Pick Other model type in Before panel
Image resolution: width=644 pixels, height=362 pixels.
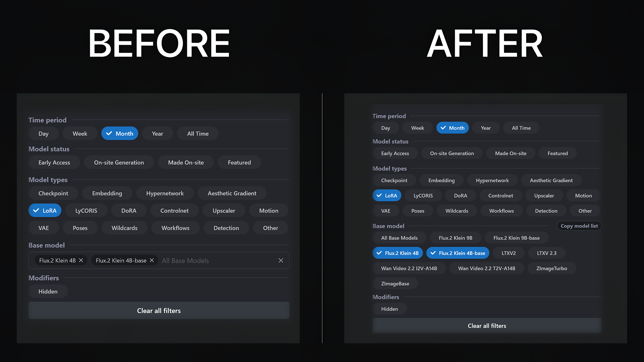[x=271, y=228]
